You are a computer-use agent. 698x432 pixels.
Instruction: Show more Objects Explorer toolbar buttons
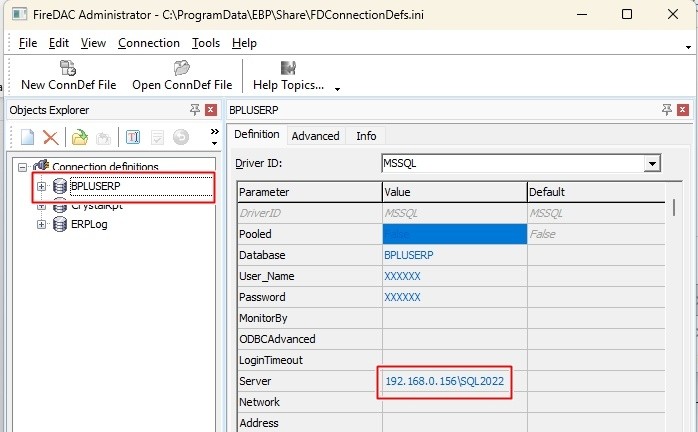[x=213, y=133]
